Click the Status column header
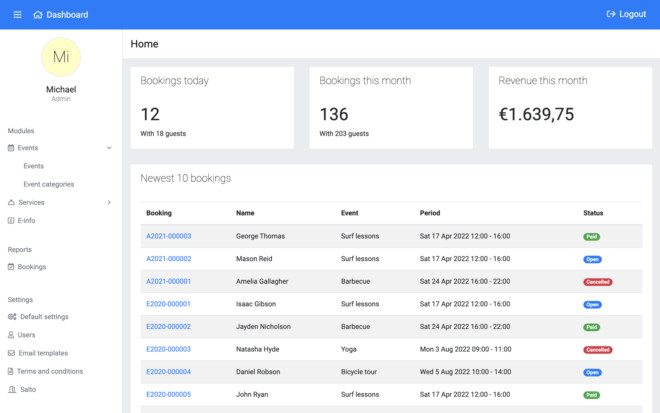660x413 pixels. coord(593,213)
